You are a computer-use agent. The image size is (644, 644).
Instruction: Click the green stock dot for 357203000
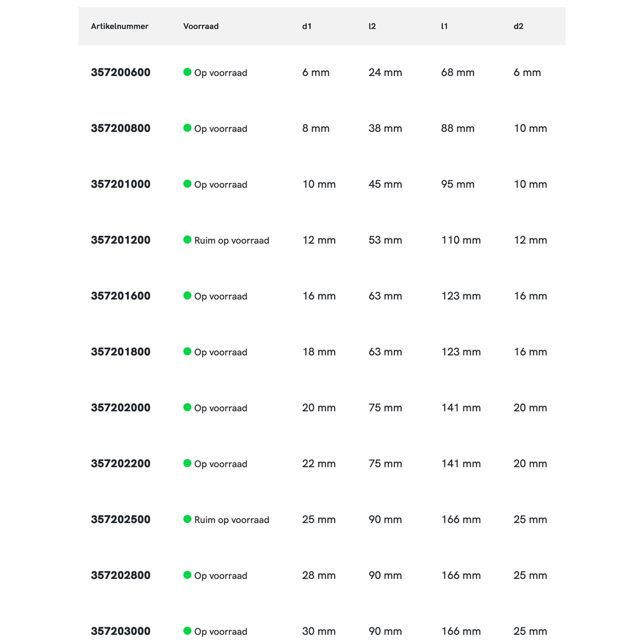187,630
